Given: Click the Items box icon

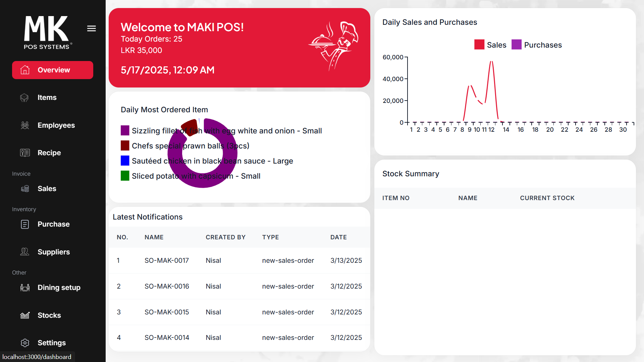Looking at the screenshot, I should tap(24, 98).
